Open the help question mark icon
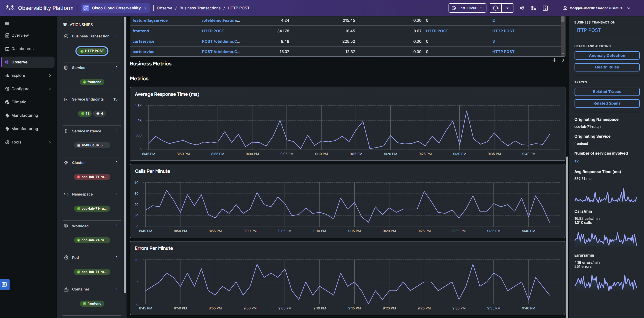644x318 pixels. 545,8
